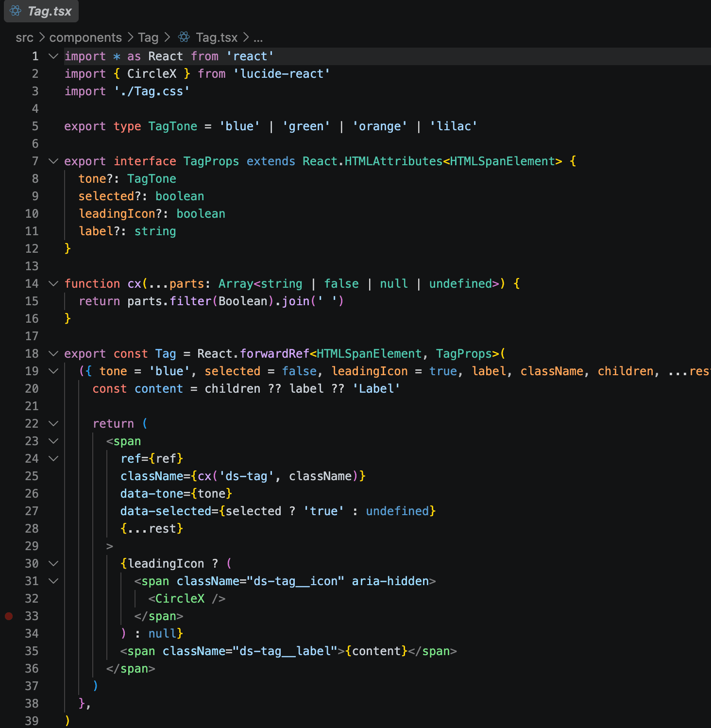Screen dimensions: 711x728
Task: Click the React icon in Tag.tsx tab
Action: [16, 11]
